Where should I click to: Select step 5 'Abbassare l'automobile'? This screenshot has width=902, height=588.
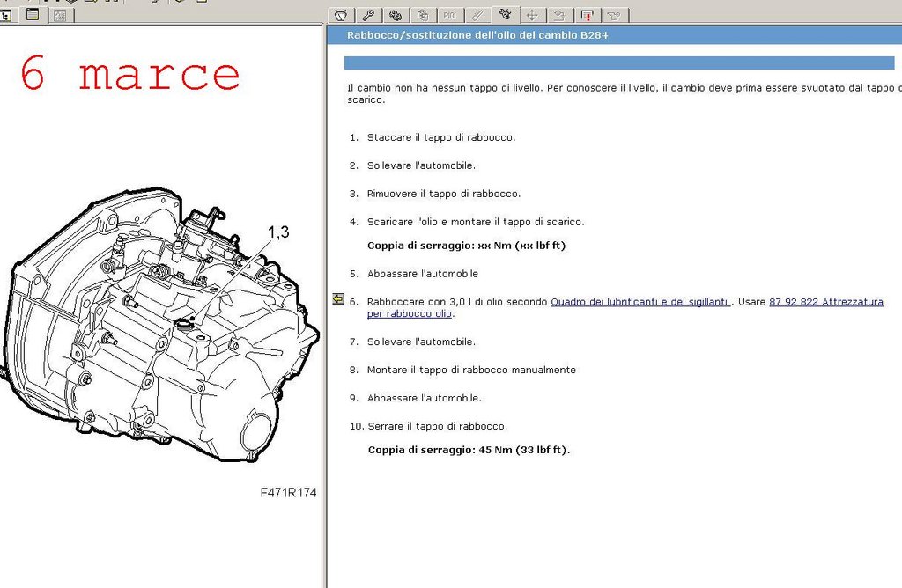pyautogui.click(x=423, y=274)
